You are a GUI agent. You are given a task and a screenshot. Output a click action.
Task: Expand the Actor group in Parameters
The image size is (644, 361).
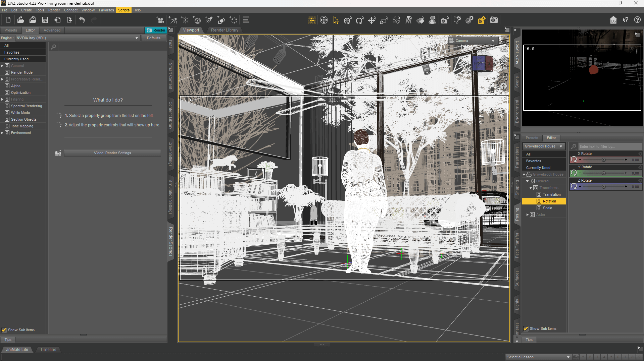click(x=528, y=215)
